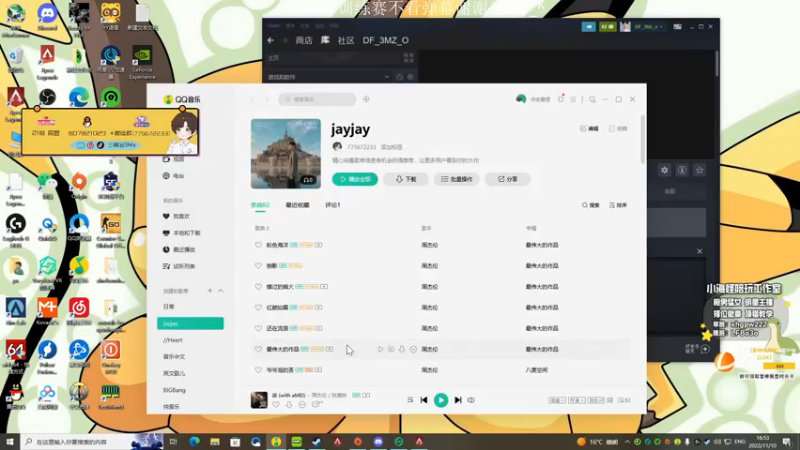The height and width of the screenshot is (450, 800).
Task: Skip to next track in player bar
Action: pos(458,400)
